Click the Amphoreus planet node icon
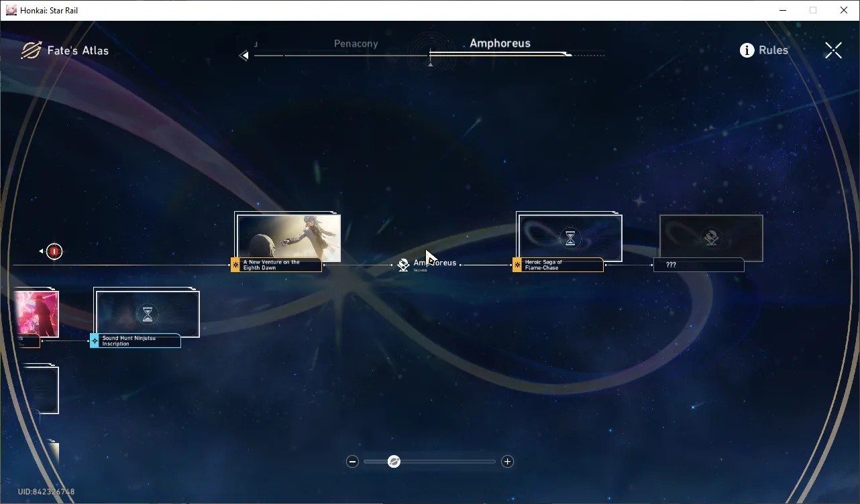 [403, 265]
